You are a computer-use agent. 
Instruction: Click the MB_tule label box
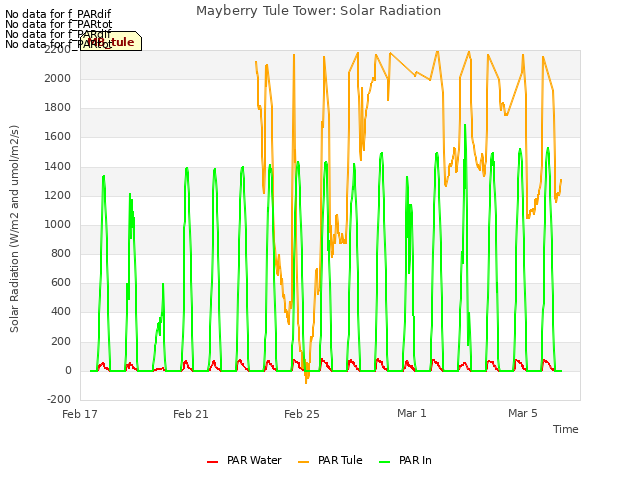click(111, 42)
